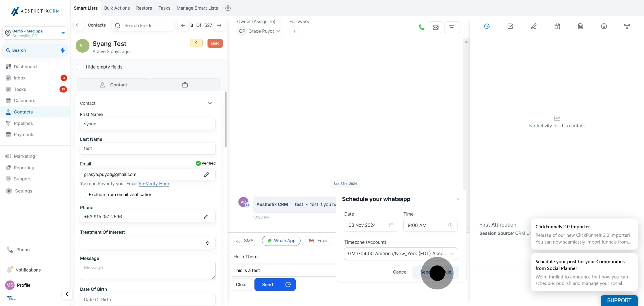
Task: Open the Payments dollar icon
Action: coord(604,26)
